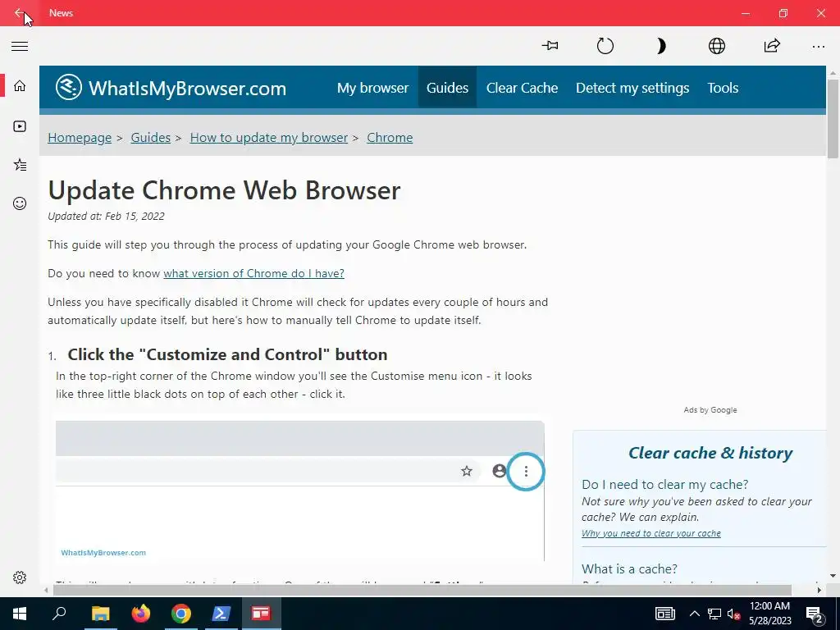Click the horizontal scrollbar thumb

(x=422, y=591)
